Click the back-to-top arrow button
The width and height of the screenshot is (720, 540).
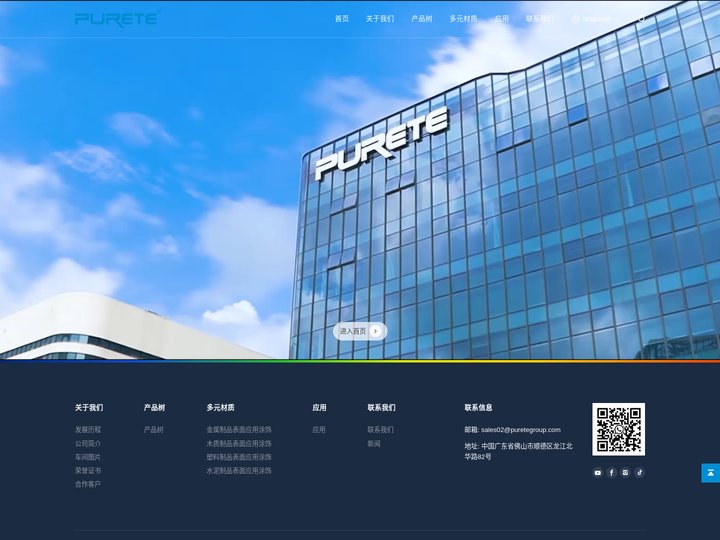(710, 473)
